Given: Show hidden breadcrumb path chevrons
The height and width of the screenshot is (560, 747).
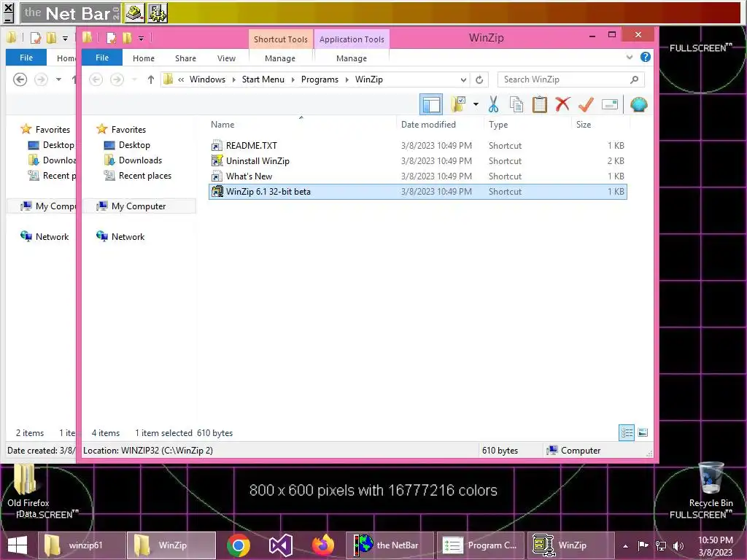Looking at the screenshot, I should [181, 79].
